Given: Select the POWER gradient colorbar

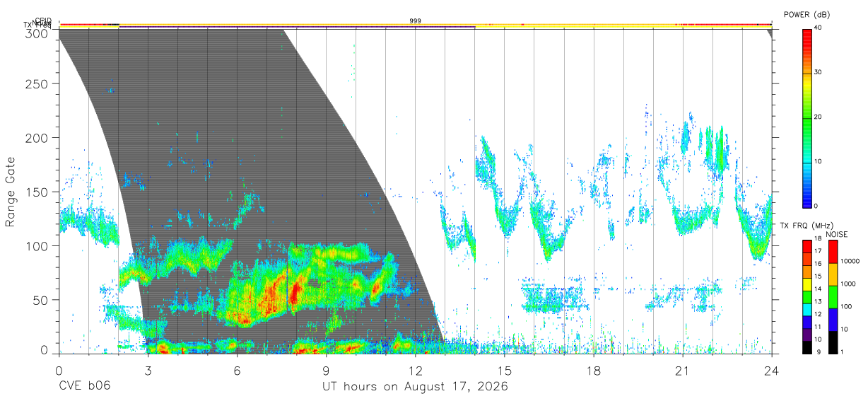Looking at the screenshot, I should point(808,117).
